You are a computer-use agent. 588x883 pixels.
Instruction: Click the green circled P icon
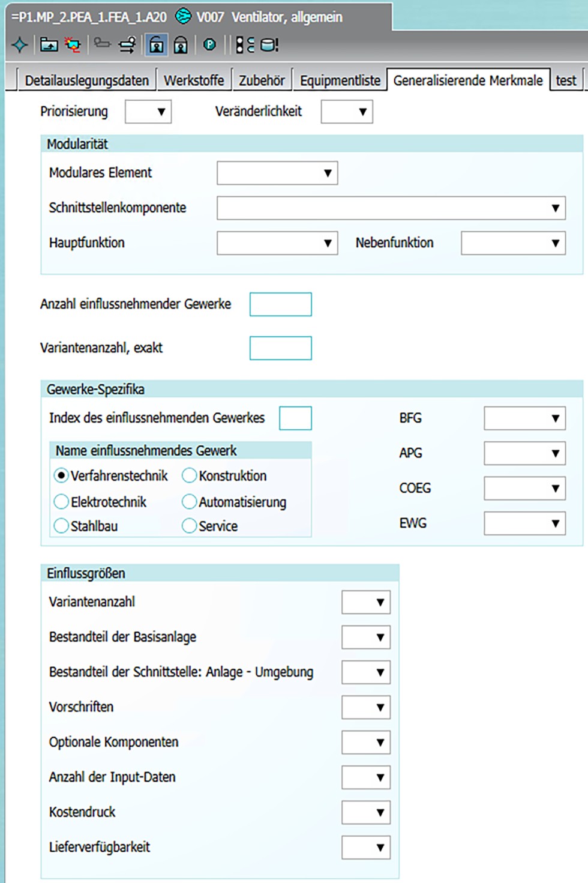point(209,44)
